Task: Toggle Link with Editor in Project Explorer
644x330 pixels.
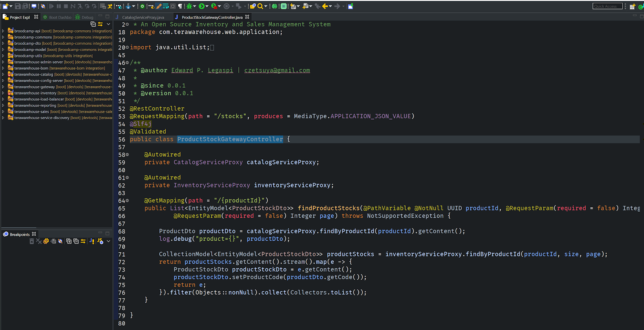Action: click(100, 24)
